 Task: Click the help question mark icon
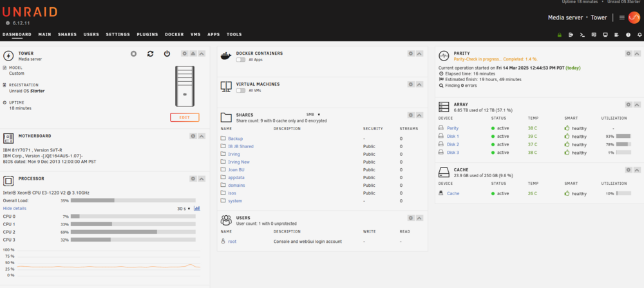tap(628, 35)
